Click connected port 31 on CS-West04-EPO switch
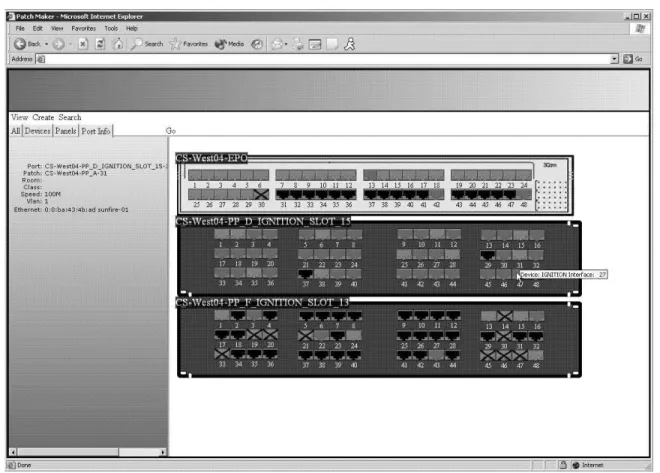 click(x=283, y=194)
